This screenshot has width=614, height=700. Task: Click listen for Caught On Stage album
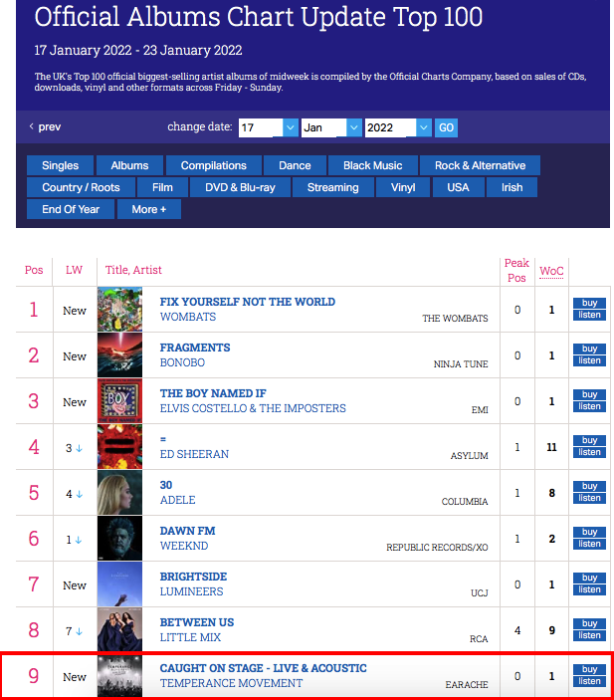(x=589, y=682)
